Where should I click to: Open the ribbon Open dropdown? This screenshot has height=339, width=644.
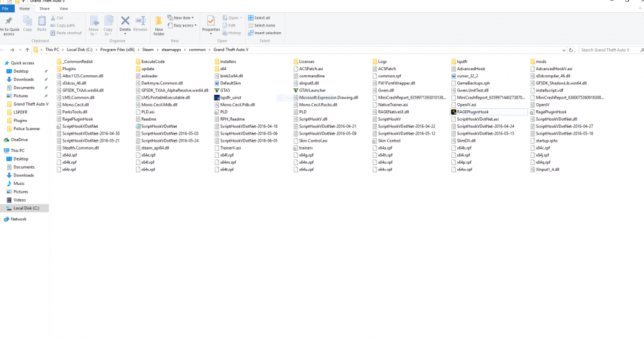click(232, 17)
